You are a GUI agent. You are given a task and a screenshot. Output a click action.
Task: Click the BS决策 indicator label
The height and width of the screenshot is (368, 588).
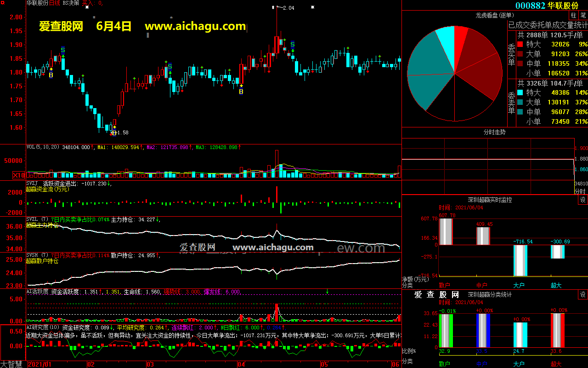point(71,3)
